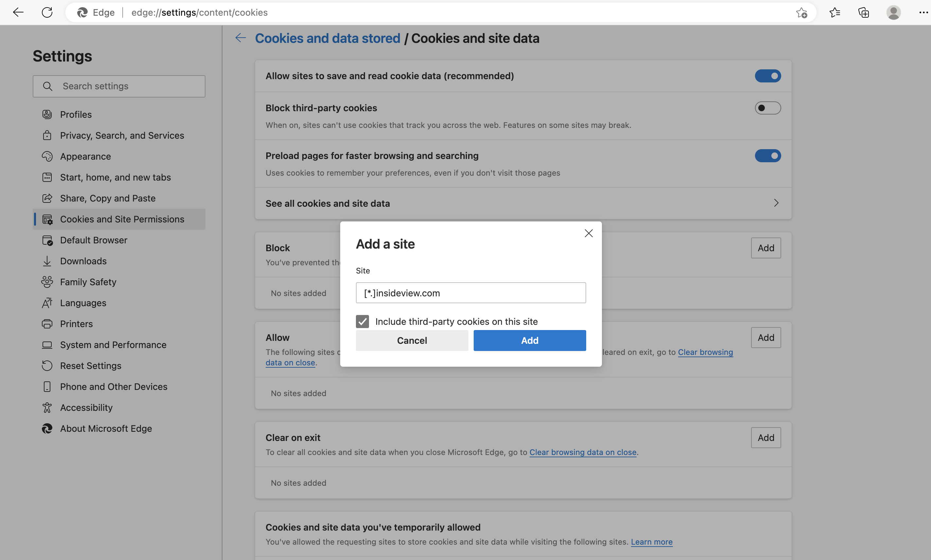The height and width of the screenshot is (560, 931).
Task: Turn off Preload pages toggle
Action: (x=767, y=156)
